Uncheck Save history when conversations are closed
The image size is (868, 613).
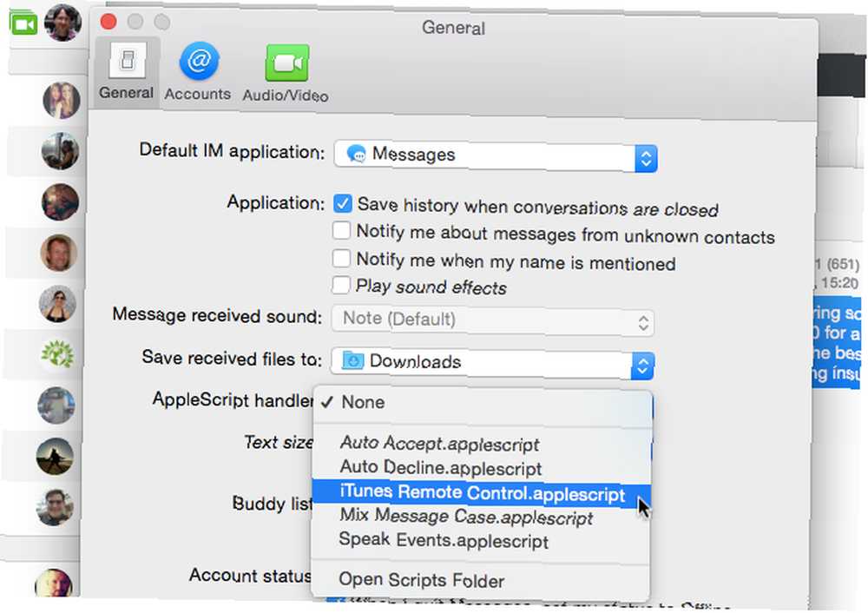[x=343, y=204]
